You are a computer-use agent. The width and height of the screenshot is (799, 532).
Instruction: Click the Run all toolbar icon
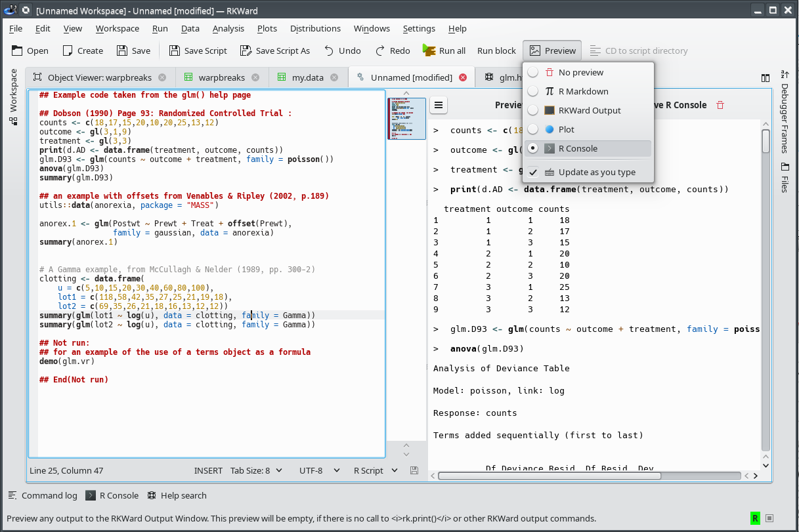[x=429, y=51]
